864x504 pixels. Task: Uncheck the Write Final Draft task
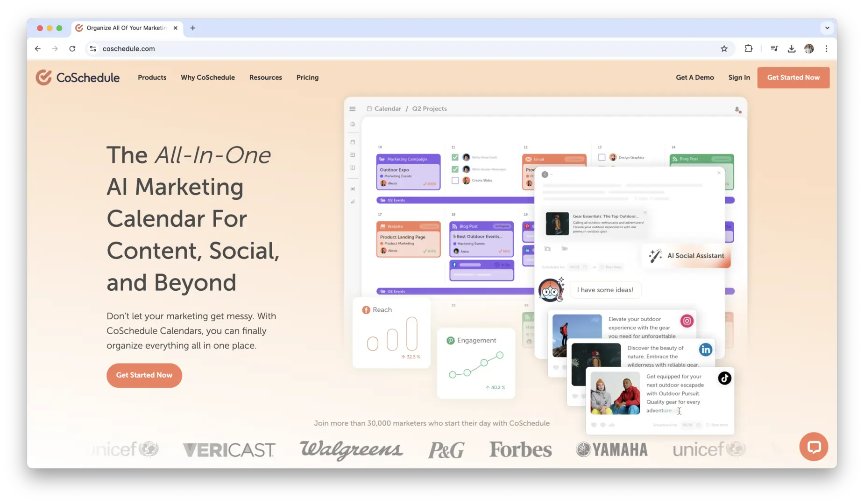pos(455,157)
